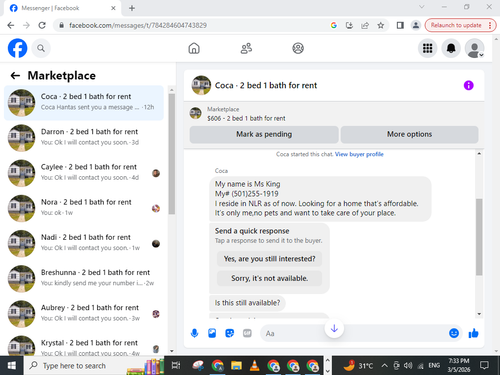The image size is (500, 375).
Task: Open VLC from taskbar
Action: tap(255, 366)
